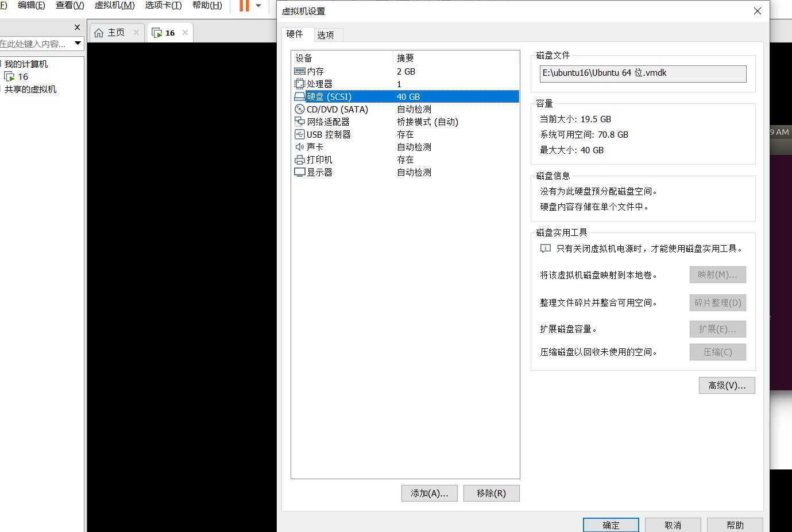Click the 取消 cancel button
The image size is (792, 532).
click(x=673, y=525)
